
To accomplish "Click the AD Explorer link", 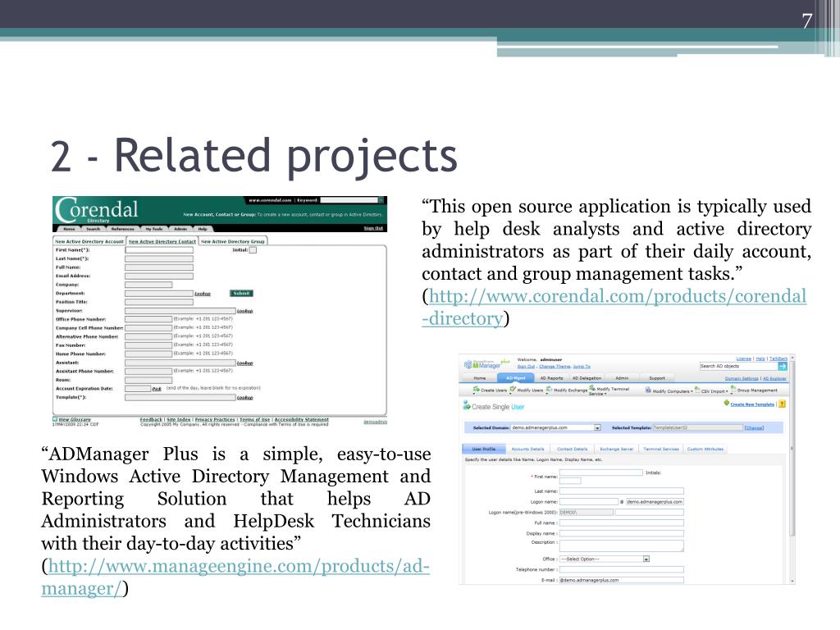I will click(774, 378).
